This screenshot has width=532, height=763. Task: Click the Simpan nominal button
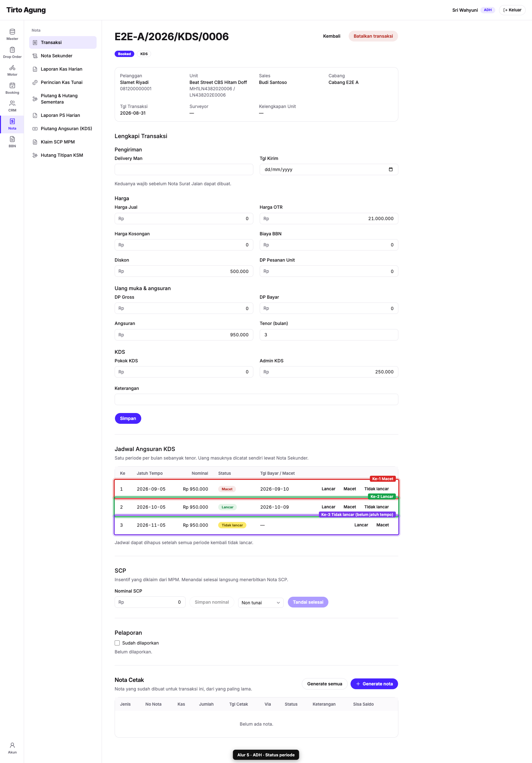coord(212,602)
